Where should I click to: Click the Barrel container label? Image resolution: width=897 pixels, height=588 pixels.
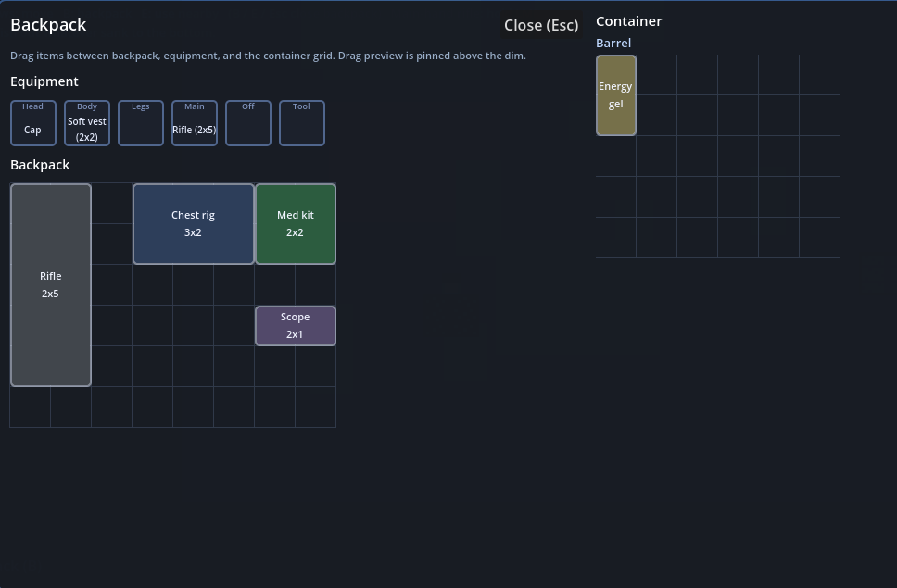613,43
